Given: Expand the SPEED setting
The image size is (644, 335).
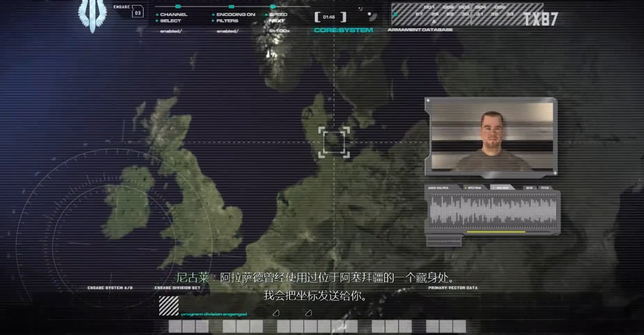Looking at the screenshot, I should tap(278, 14).
